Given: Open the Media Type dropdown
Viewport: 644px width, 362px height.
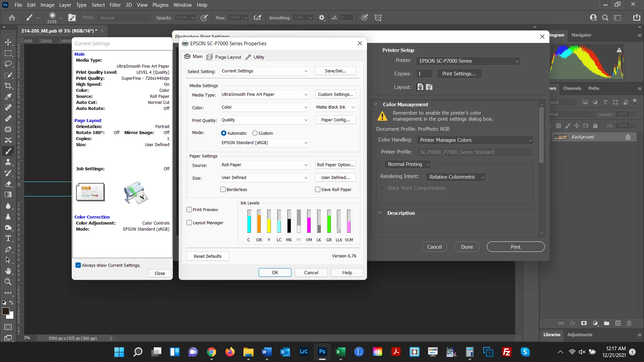Looking at the screenshot, I should [x=264, y=95].
